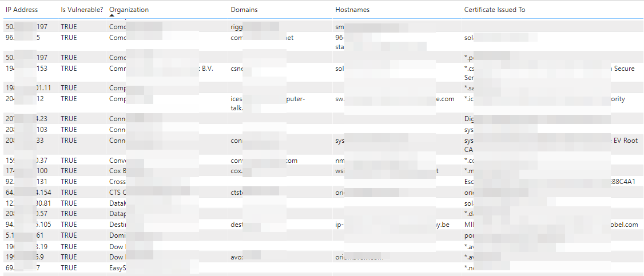Image resolution: width=644 pixels, height=276 pixels.
Task: Click TRUE in the EasyS row
Action: 69,268
